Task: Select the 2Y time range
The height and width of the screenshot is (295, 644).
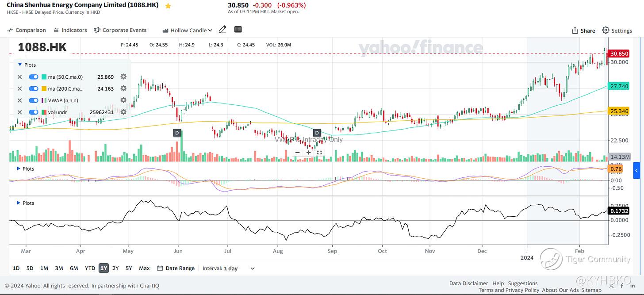Action: pyautogui.click(x=115, y=268)
